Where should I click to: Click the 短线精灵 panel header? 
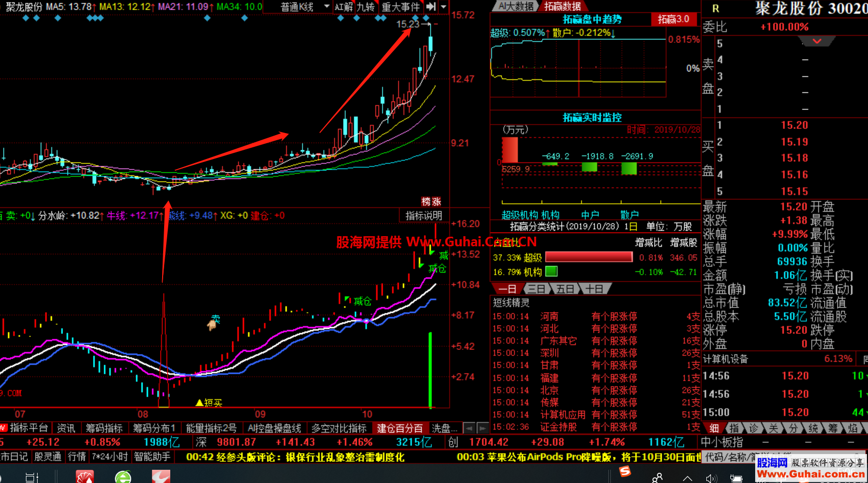511,303
